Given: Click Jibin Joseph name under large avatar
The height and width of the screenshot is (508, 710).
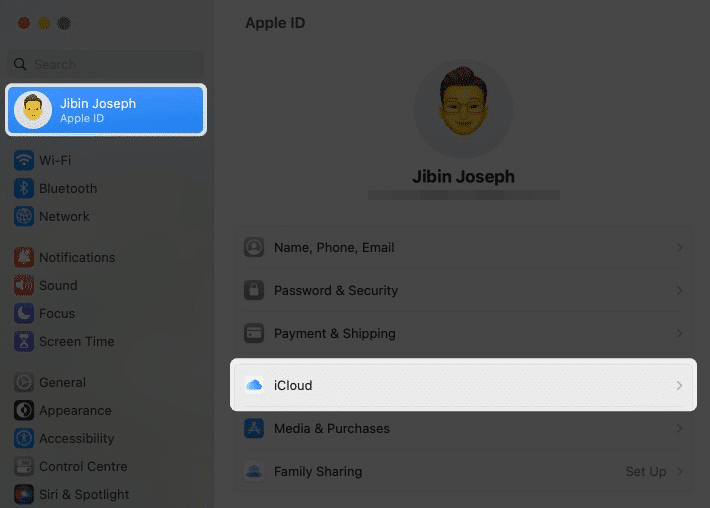Looking at the screenshot, I should 463,177.
